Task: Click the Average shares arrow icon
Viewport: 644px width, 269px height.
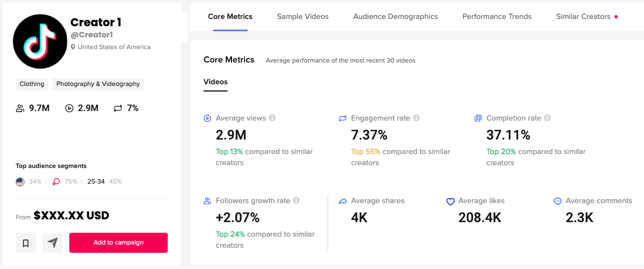Action: (343, 201)
